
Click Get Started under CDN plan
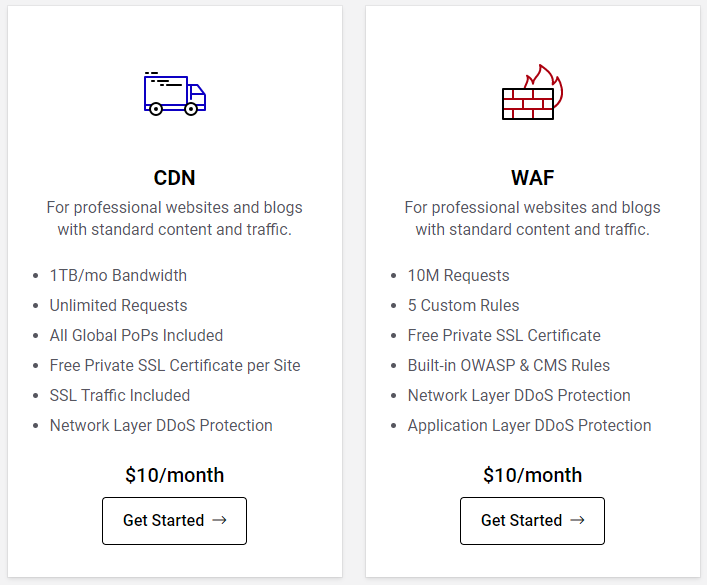[x=174, y=520]
